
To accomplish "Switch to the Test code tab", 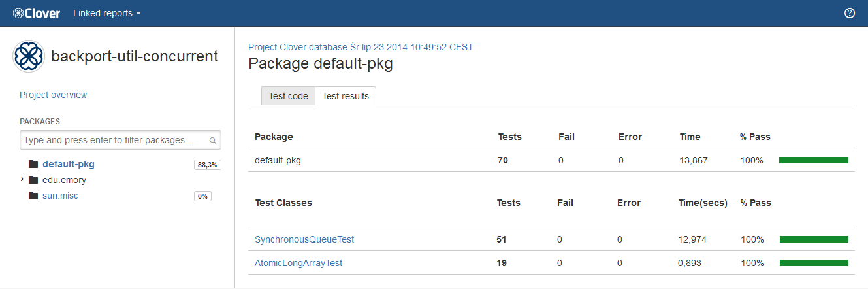I will [x=288, y=96].
